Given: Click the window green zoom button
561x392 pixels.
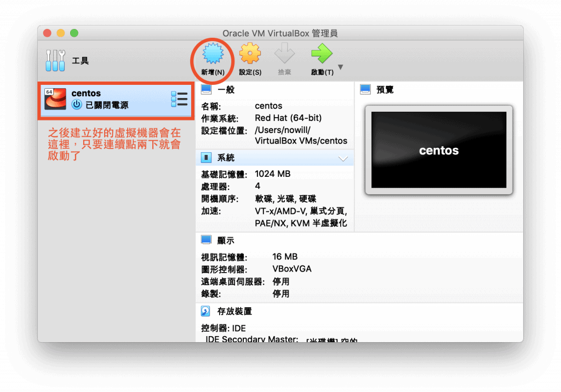Looking at the screenshot, I should click(74, 33).
